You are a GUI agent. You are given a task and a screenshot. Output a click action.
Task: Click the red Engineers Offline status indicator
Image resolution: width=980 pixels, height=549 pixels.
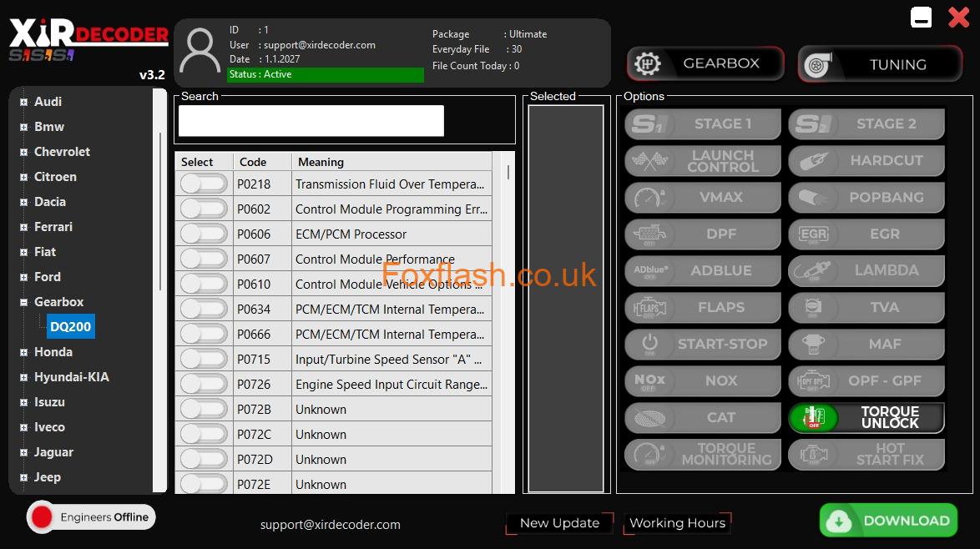tap(41, 517)
